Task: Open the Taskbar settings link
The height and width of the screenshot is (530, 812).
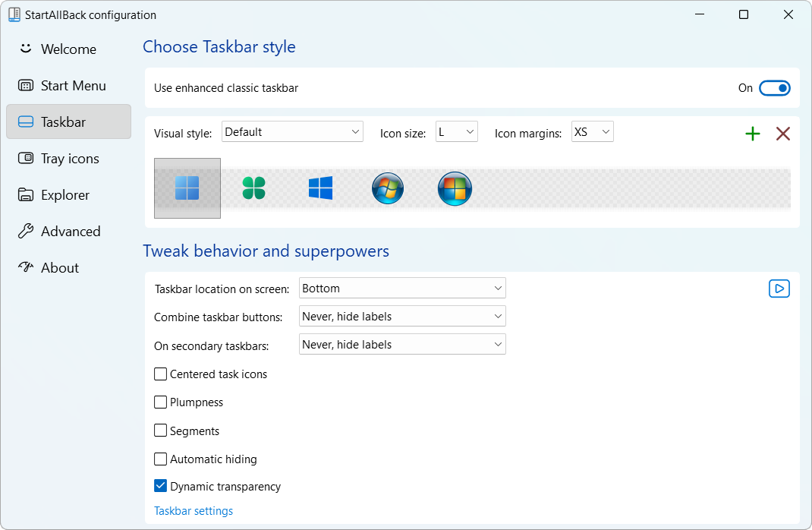Action: [194, 511]
